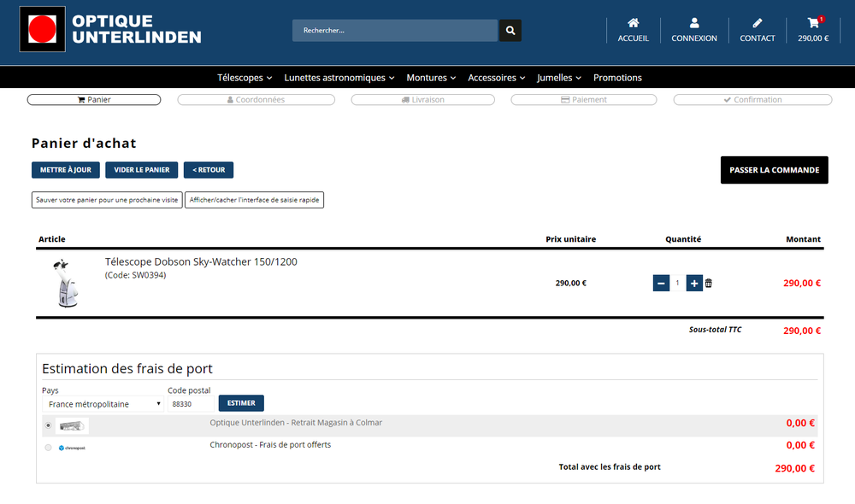Expand the Lunettes astronomiques menu
Screen dimensions: 855x504
[339, 78]
